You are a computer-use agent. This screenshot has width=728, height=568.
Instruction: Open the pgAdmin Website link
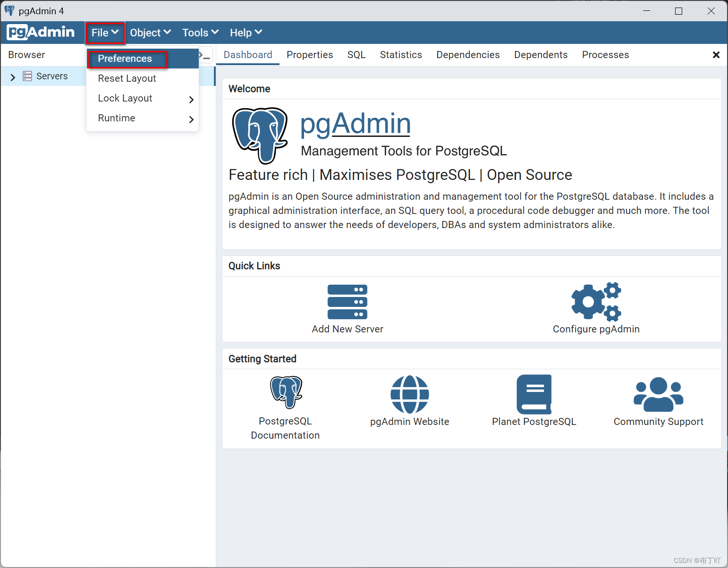410,422
